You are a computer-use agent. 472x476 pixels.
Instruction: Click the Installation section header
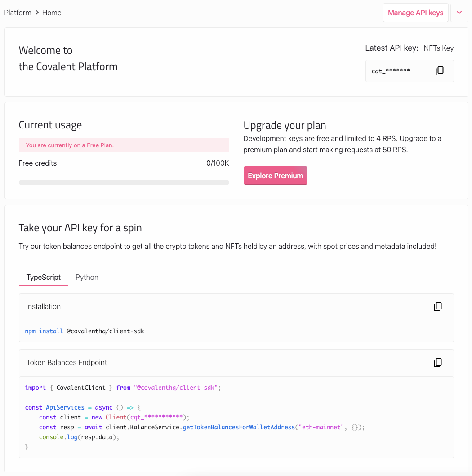236,307
